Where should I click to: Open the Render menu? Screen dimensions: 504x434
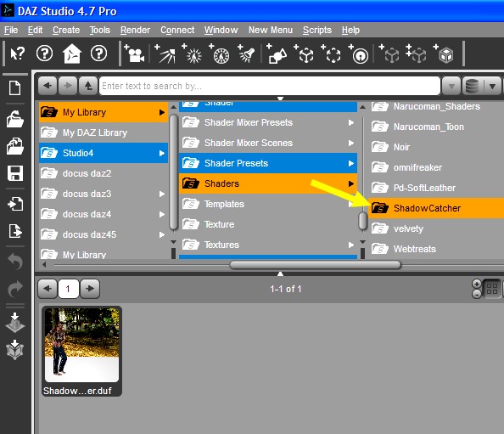(x=135, y=30)
